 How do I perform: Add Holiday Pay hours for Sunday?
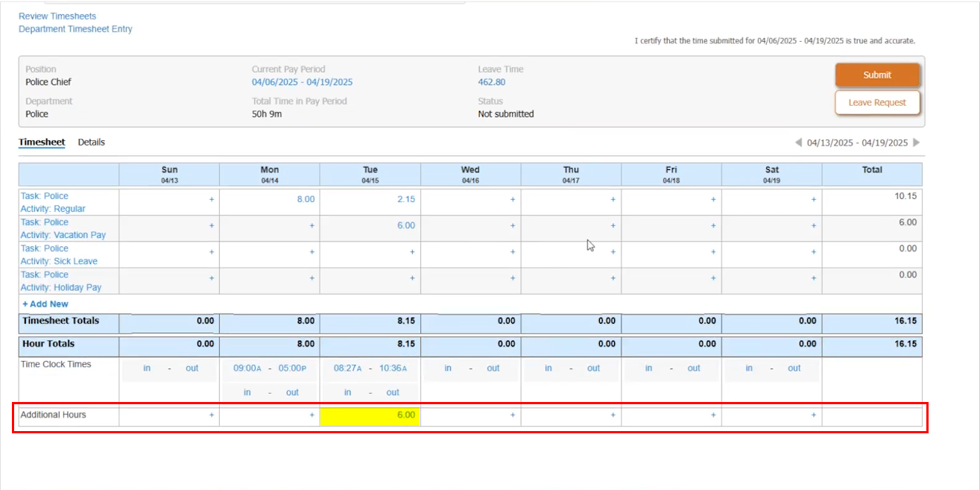[211, 278]
